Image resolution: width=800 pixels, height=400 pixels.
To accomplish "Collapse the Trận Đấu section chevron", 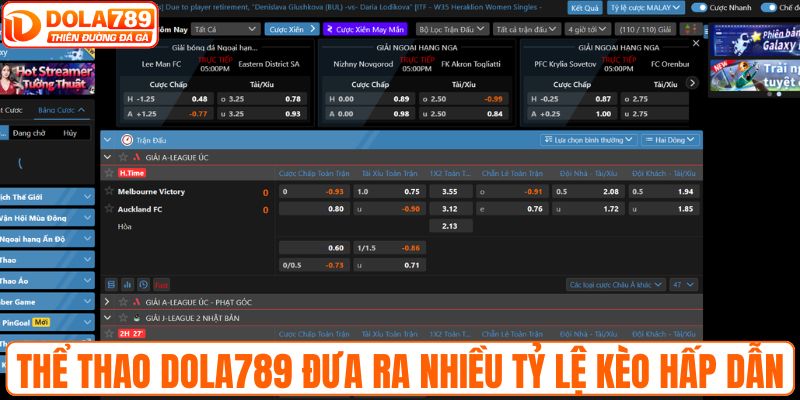I will pyautogui.click(x=108, y=140).
